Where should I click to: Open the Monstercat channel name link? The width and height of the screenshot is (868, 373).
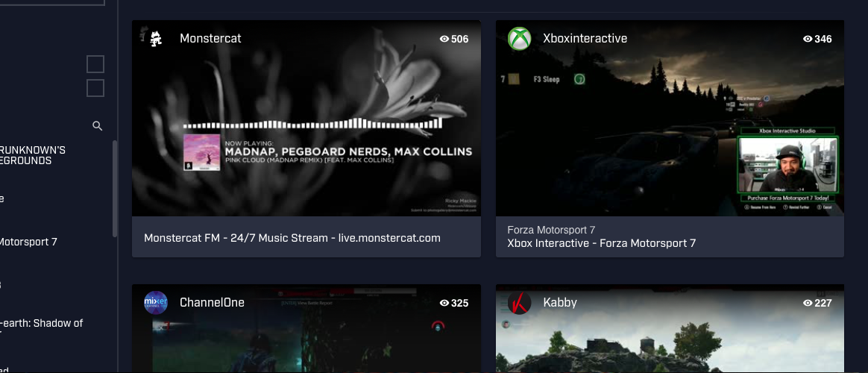click(210, 38)
